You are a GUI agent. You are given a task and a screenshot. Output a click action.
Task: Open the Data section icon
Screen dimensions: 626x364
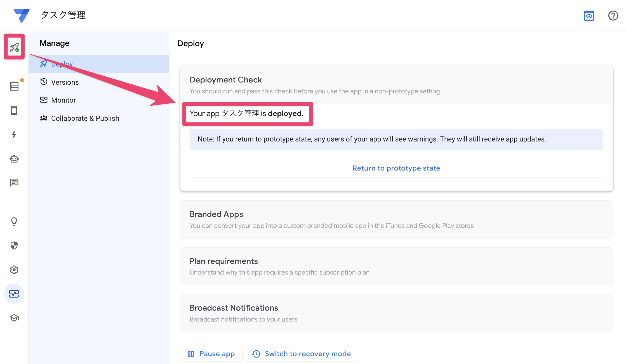click(14, 86)
